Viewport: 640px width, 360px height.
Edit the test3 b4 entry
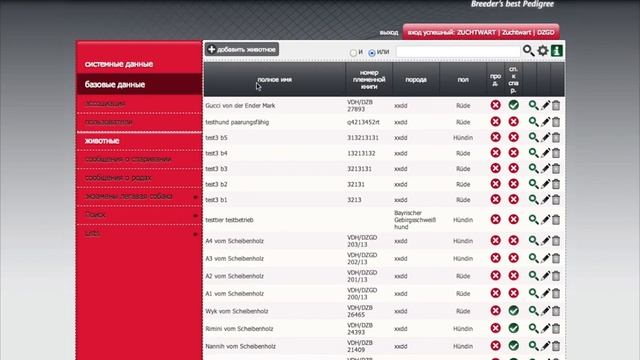545,153
